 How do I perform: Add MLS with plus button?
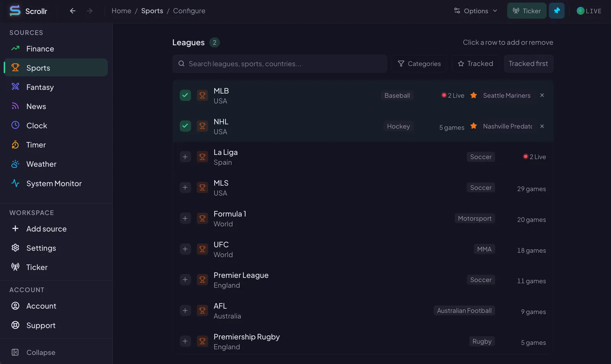click(x=185, y=187)
